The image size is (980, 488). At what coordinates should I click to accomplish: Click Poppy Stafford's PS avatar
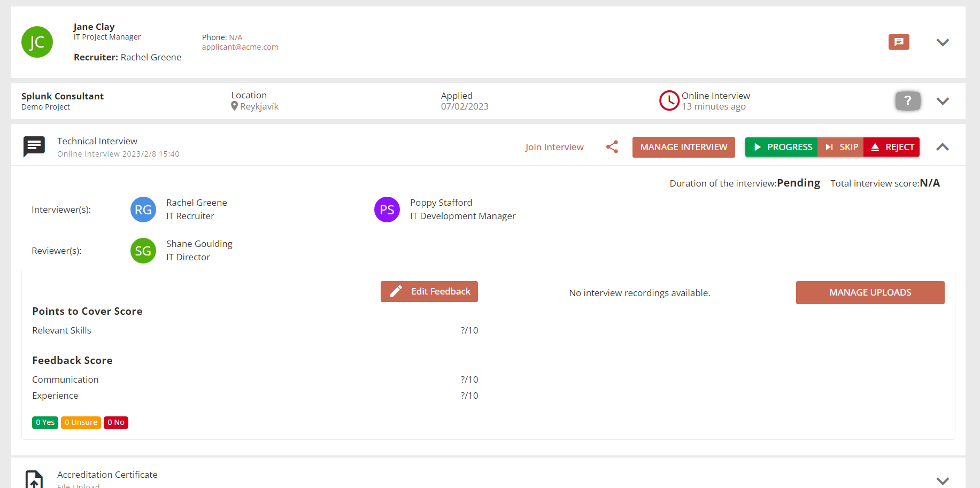tap(387, 210)
